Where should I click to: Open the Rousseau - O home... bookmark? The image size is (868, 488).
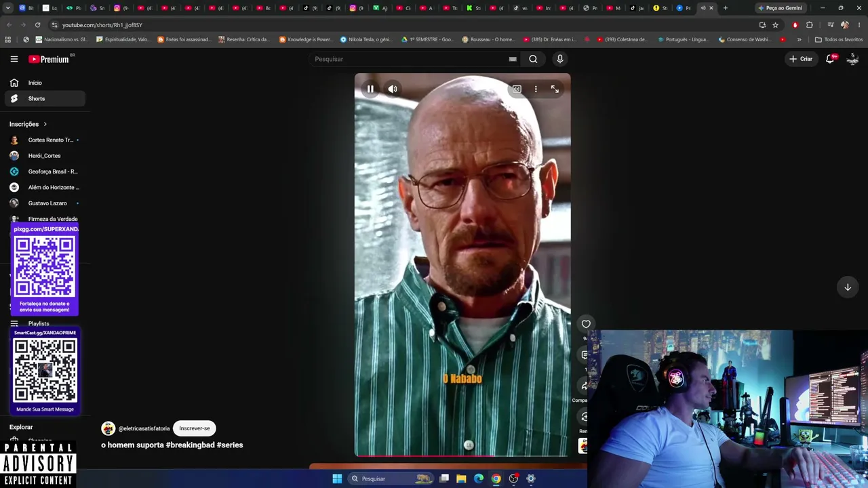(488, 39)
